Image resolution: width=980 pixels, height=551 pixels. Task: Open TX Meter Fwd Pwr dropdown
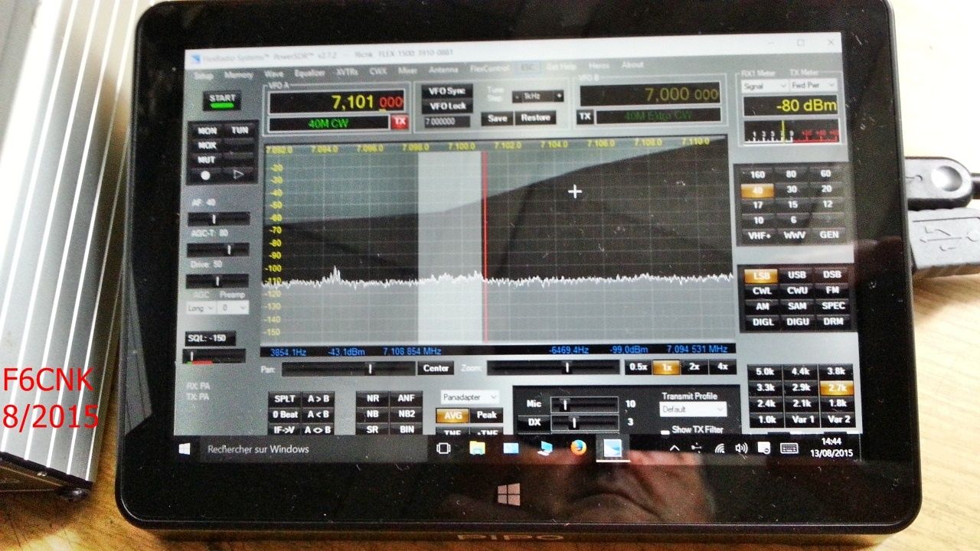tap(812, 86)
